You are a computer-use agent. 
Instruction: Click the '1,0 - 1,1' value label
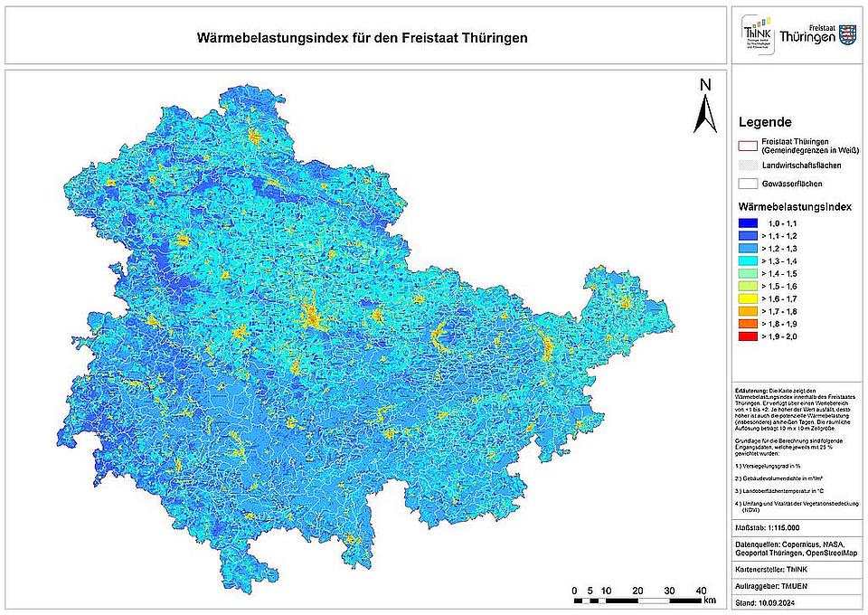pos(783,223)
